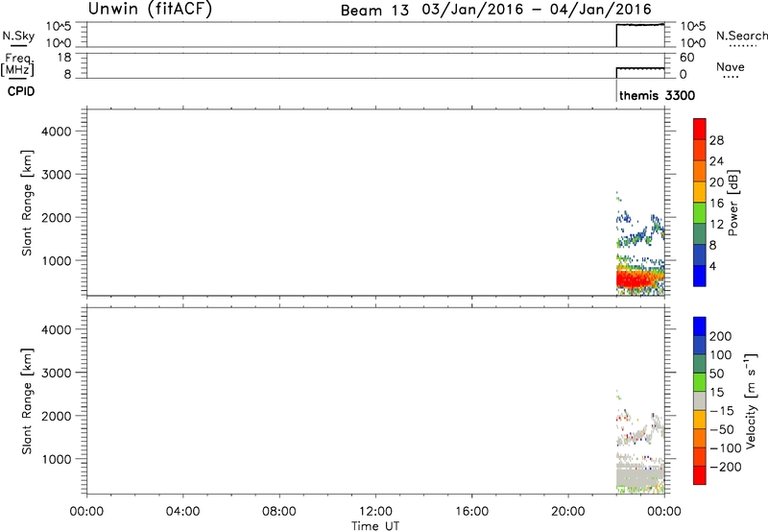Click the gray swatch of Velocity colorbar
The image size is (768, 532).
[700, 400]
